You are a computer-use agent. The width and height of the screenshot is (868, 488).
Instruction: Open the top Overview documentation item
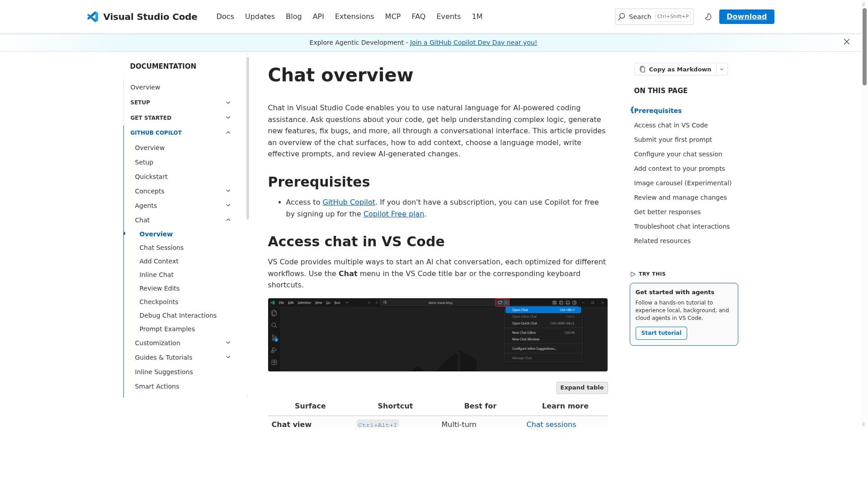point(145,87)
